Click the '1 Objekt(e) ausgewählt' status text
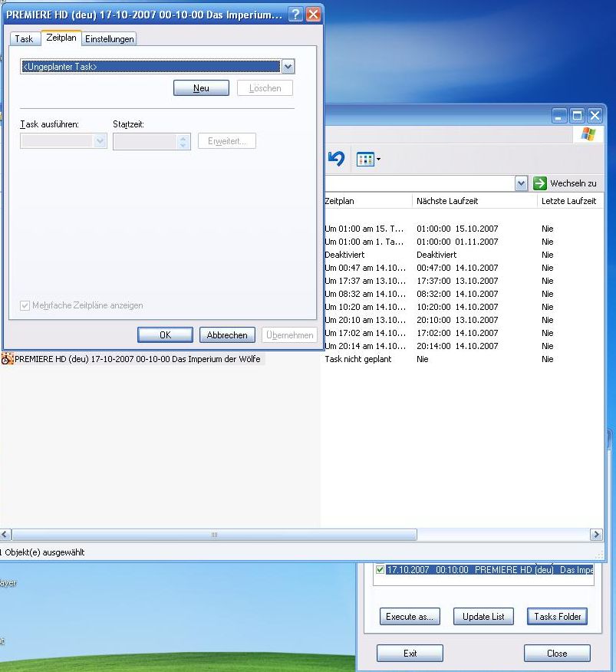The height and width of the screenshot is (672, 616). [42, 552]
